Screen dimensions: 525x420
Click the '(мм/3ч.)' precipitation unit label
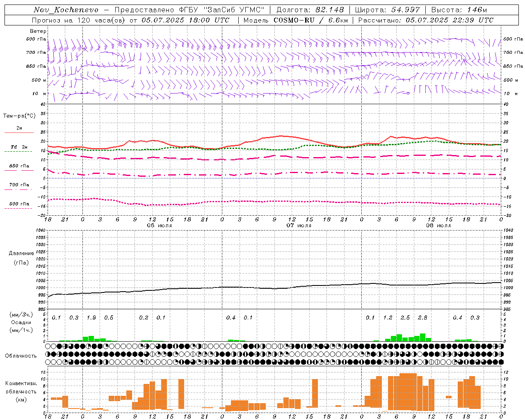click(x=21, y=315)
